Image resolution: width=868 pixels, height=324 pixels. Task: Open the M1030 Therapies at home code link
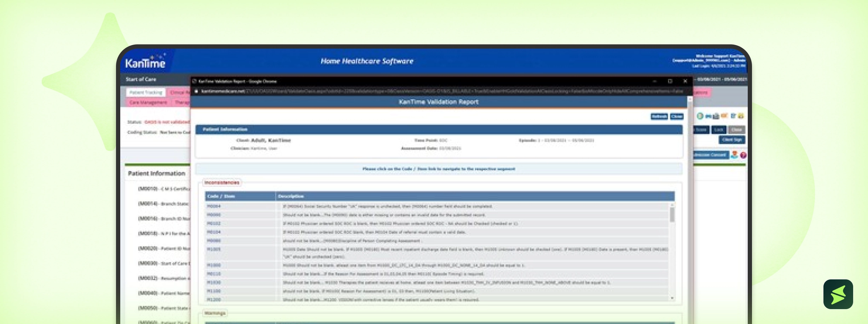(214, 283)
